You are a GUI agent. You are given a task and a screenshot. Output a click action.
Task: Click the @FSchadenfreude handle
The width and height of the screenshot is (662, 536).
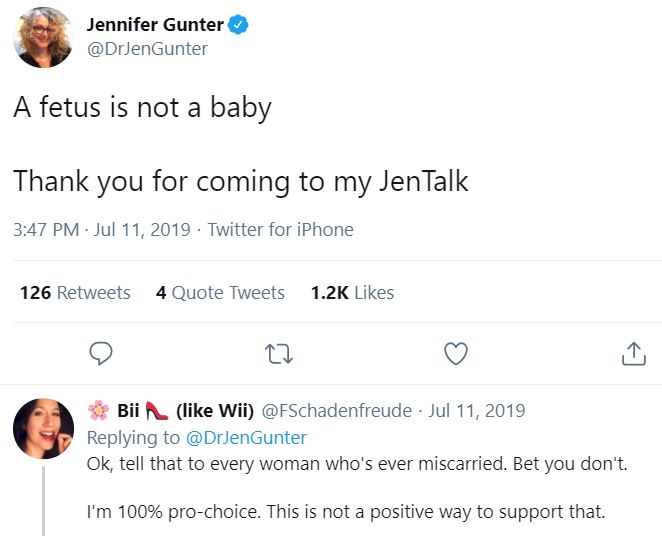click(x=336, y=410)
